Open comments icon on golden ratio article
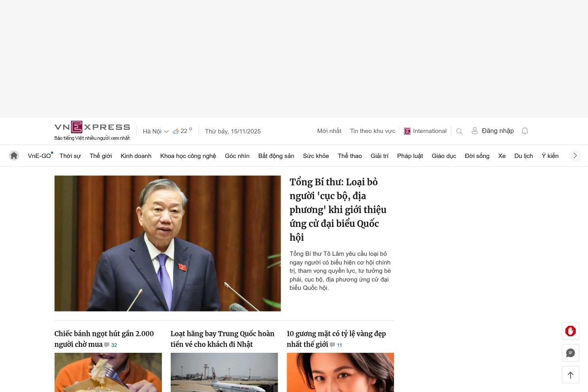588x392 pixels. (x=332, y=345)
